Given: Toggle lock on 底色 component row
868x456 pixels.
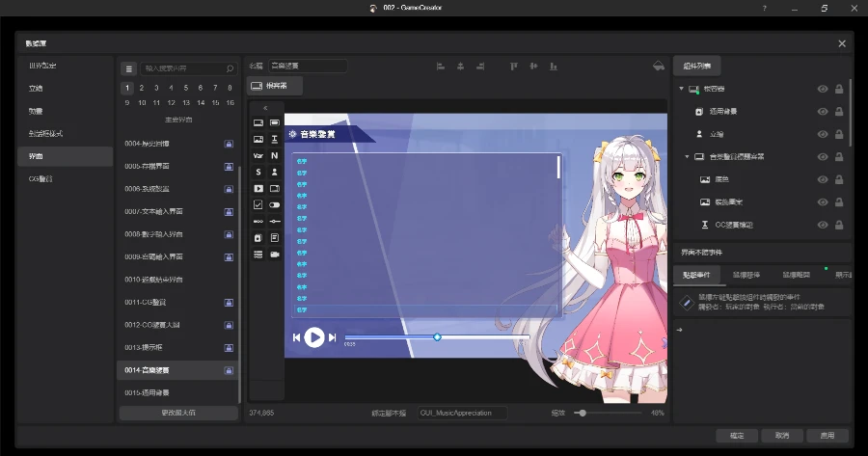Looking at the screenshot, I should (839, 179).
